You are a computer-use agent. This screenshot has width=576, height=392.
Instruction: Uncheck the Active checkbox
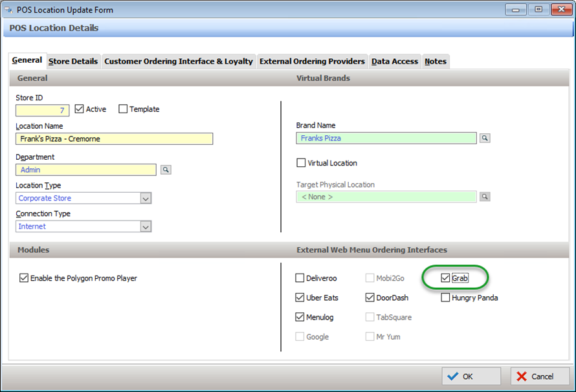(80, 109)
